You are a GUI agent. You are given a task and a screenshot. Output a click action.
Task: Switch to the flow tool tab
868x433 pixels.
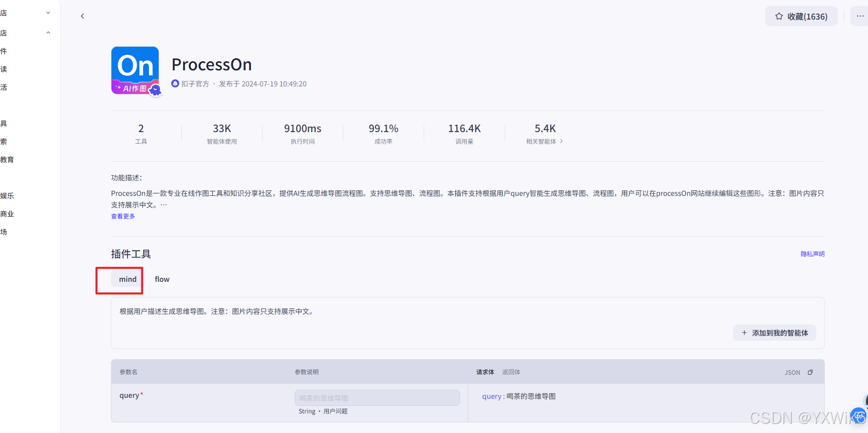pyautogui.click(x=162, y=279)
